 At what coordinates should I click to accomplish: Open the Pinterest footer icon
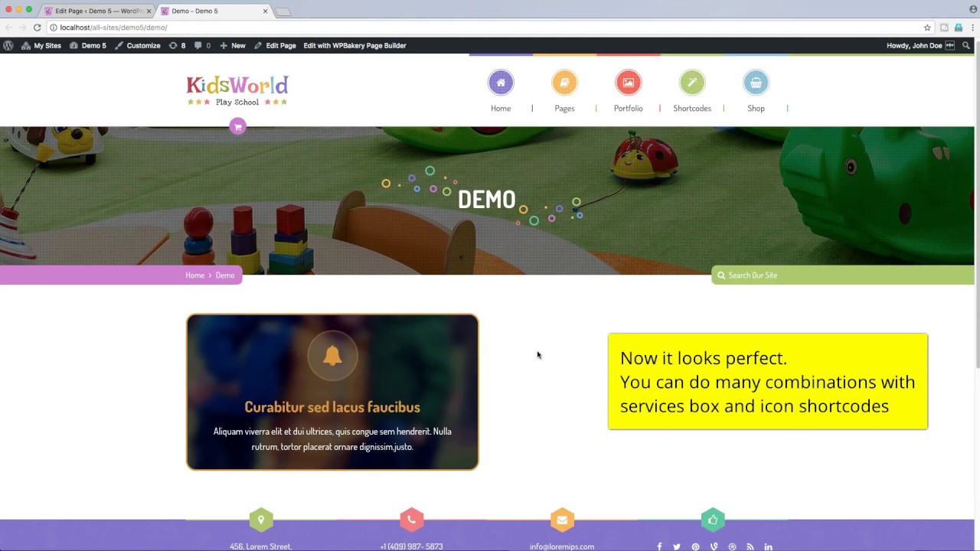pyautogui.click(x=695, y=546)
